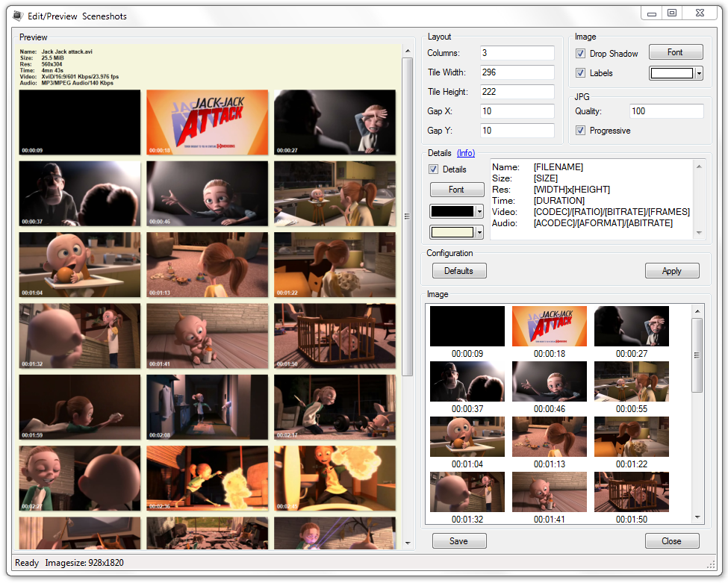Click details text box scroll down arrow
The image size is (728, 583).
(x=699, y=233)
